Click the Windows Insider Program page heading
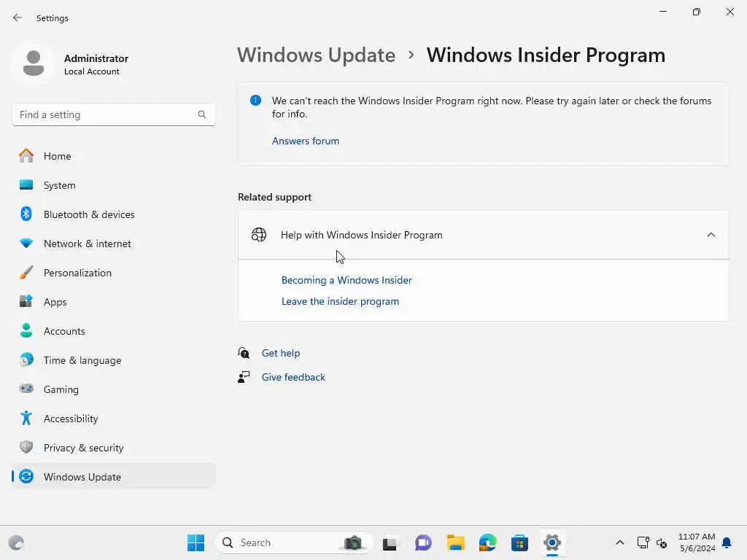 tap(546, 55)
